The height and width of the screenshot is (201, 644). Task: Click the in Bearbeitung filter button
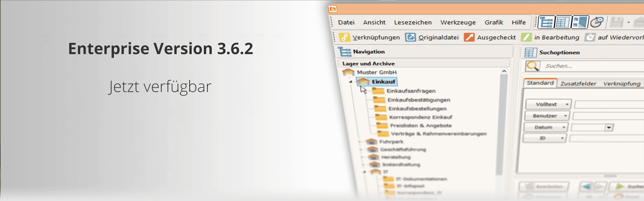[550, 38]
